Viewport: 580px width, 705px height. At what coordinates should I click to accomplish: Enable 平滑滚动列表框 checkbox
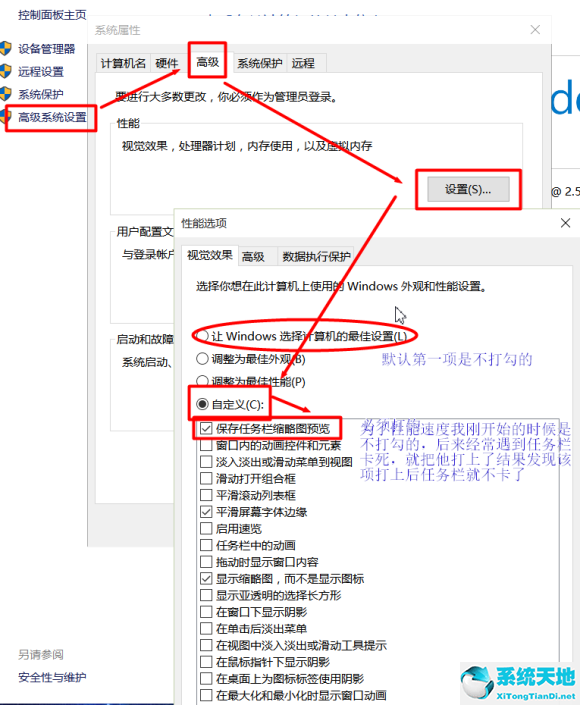[206, 495]
